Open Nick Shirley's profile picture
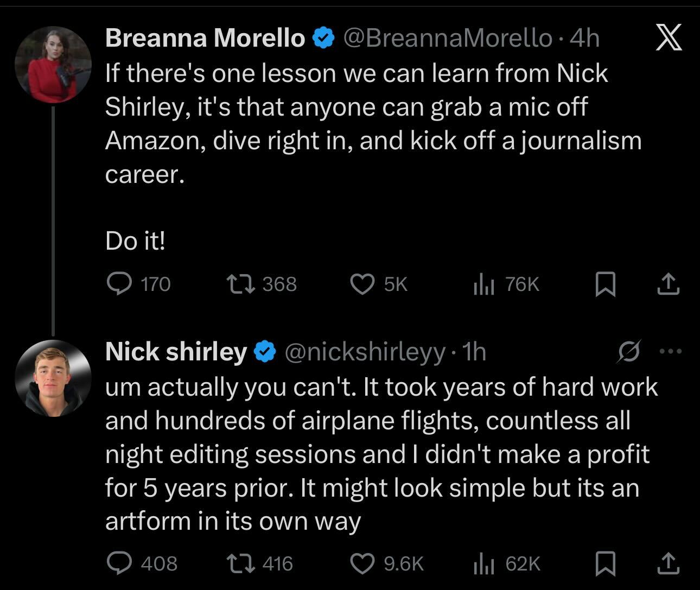Viewport: 700px width, 590px height. click(x=53, y=378)
